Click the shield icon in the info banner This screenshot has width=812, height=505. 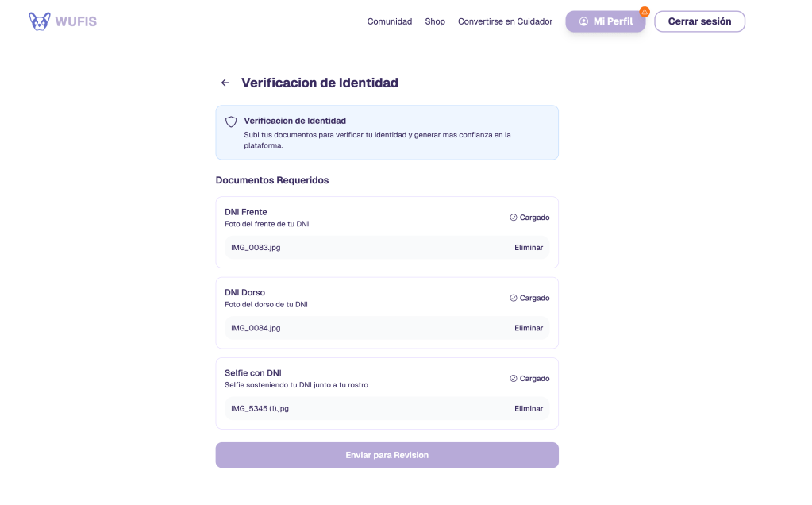(x=231, y=121)
